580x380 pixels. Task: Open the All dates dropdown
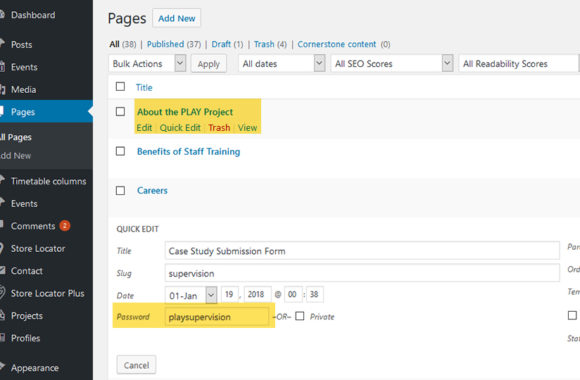282,64
